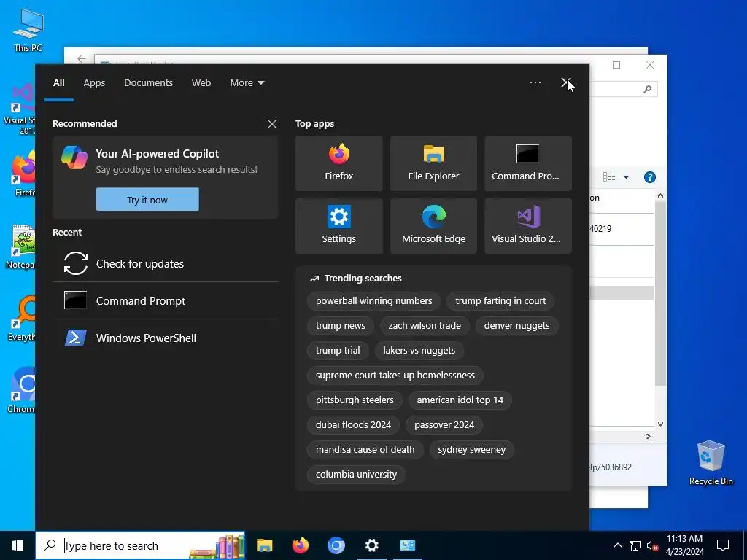Search trending 'denver nuggets'
This screenshot has height=560, width=747.
tap(517, 326)
